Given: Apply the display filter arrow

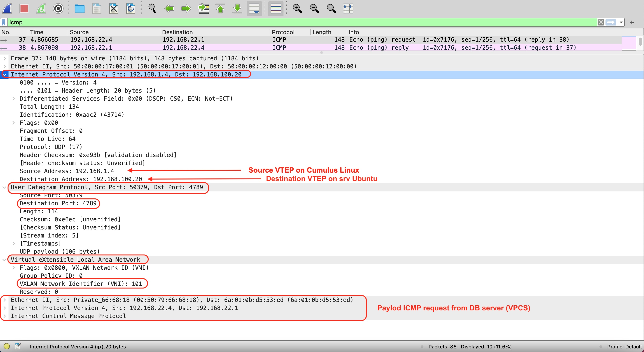Looking at the screenshot, I should 611,22.
